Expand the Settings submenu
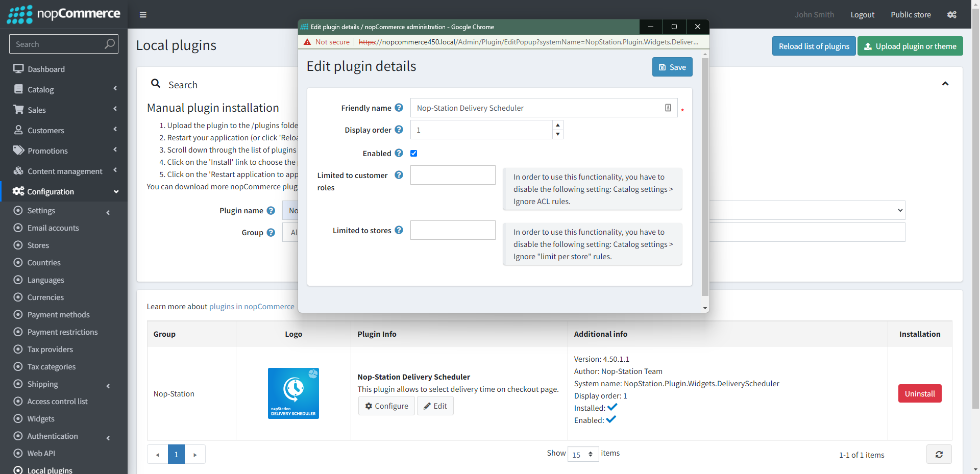 64,210
